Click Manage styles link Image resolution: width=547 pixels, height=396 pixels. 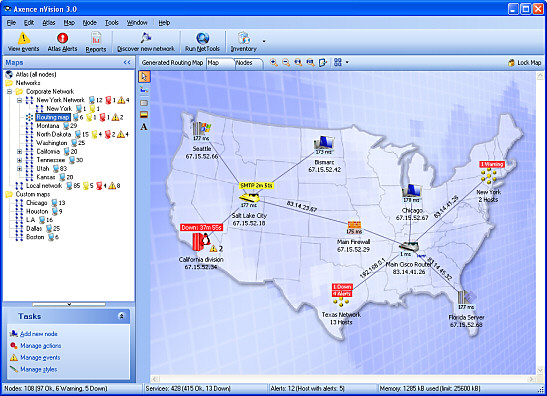38,369
